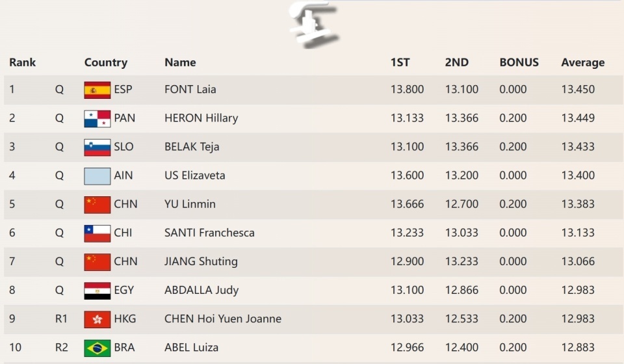
Task: Click the Slovenia flag icon
Action: pyautogui.click(x=97, y=147)
